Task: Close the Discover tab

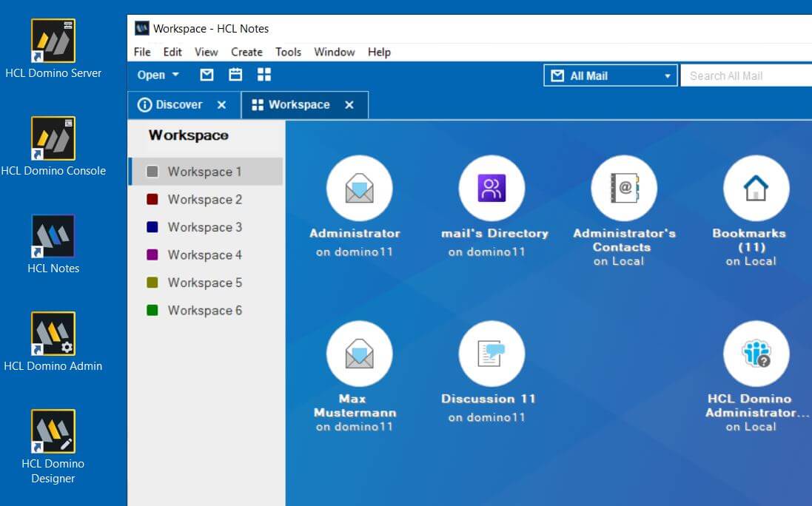Action: click(x=221, y=105)
